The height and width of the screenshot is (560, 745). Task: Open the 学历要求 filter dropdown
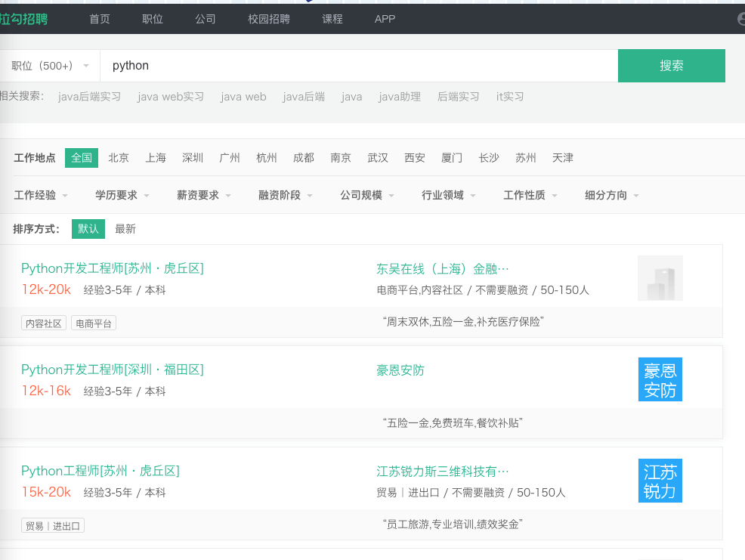click(x=122, y=195)
